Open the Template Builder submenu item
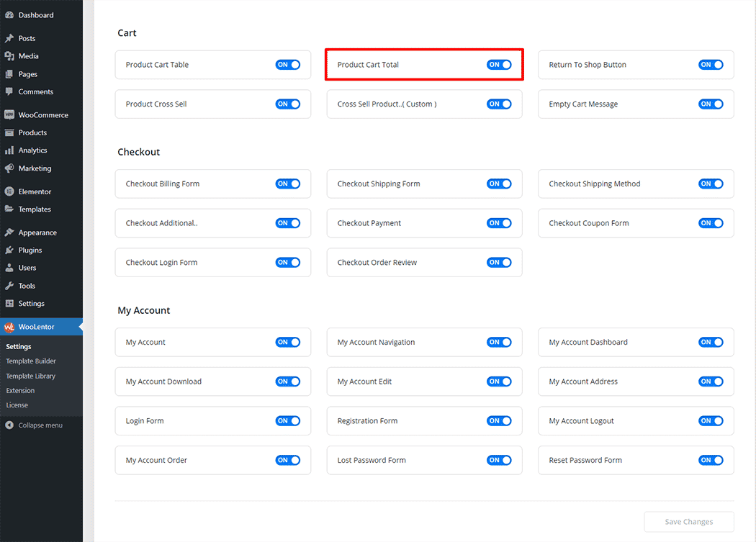Image resolution: width=756 pixels, height=542 pixels. pos(31,361)
